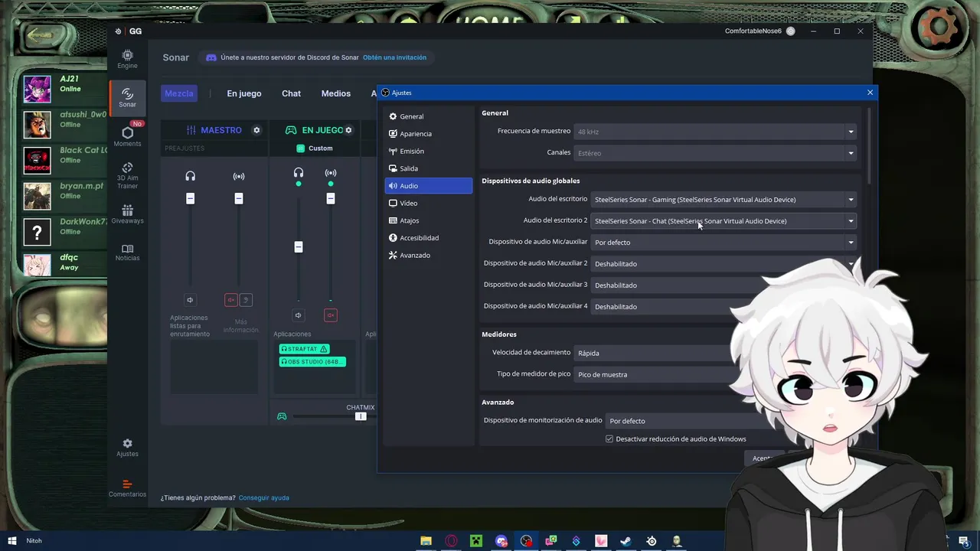Open the Engine section in SteelSeries sidebar
The width and height of the screenshot is (980, 551).
tap(127, 59)
